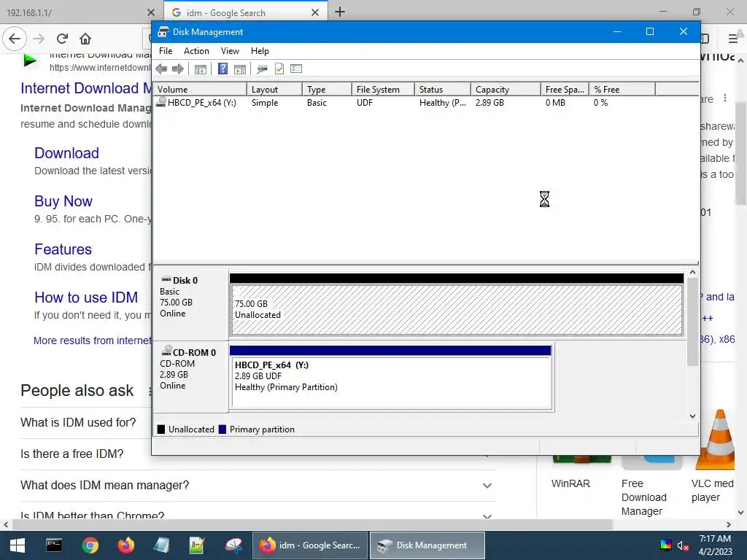This screenshot has height=560, width=747.
Task: Open the green notepad-with-pencil taskbar icon
Action: click(x=197, y=545)
